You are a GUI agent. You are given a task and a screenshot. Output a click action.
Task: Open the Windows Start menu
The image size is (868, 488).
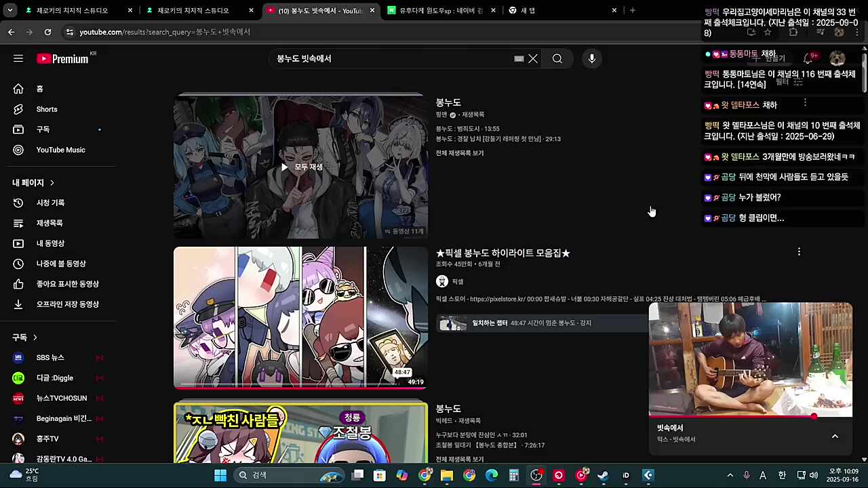220,475
